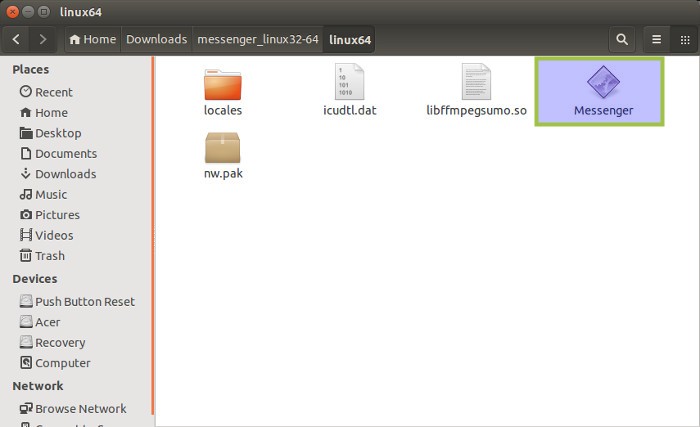
Task: Switch to grid view
Action: click(x=685, y=39)
